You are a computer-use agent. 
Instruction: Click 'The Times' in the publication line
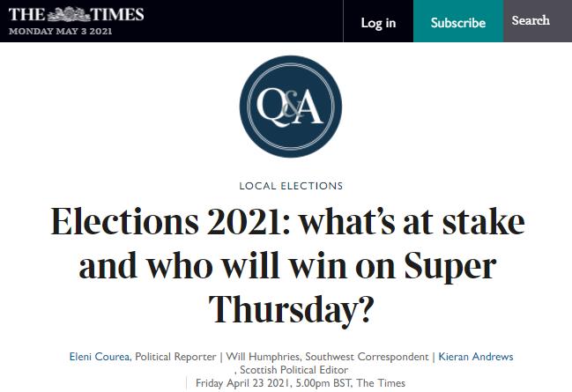click(386, 383)
